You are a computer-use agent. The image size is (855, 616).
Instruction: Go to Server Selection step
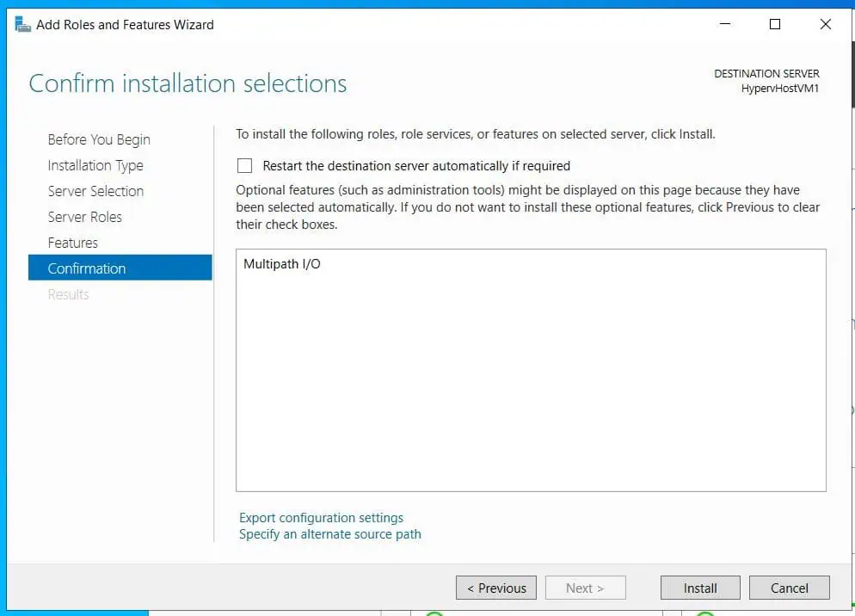96,191
